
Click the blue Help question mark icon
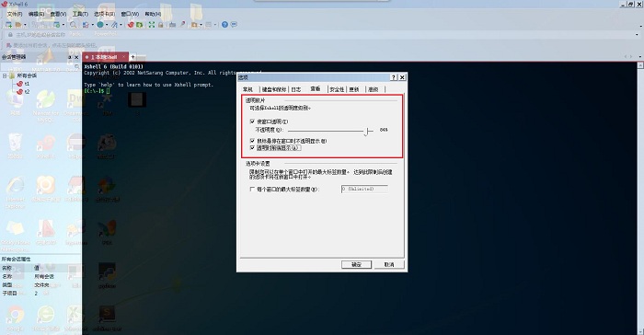[224, 25]
